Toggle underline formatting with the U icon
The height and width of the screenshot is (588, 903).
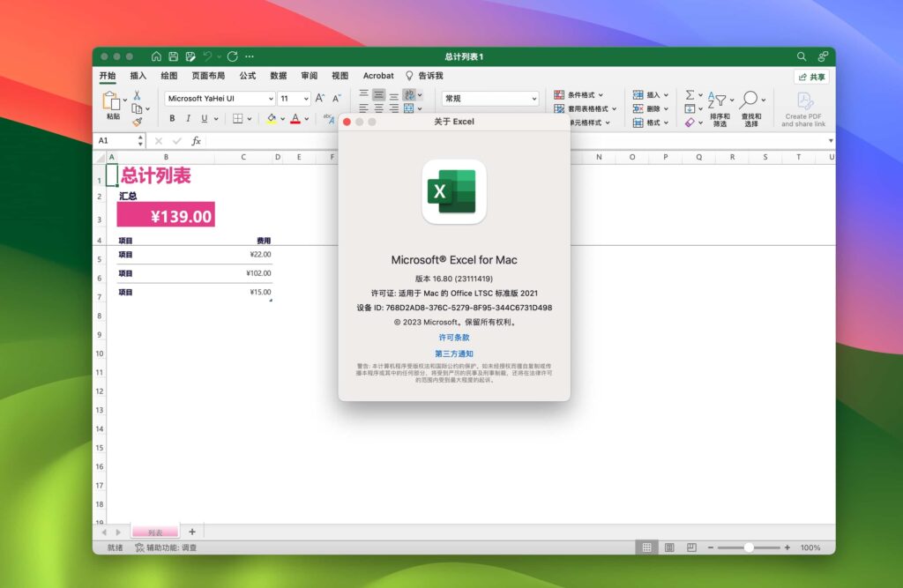coord(205,118)
